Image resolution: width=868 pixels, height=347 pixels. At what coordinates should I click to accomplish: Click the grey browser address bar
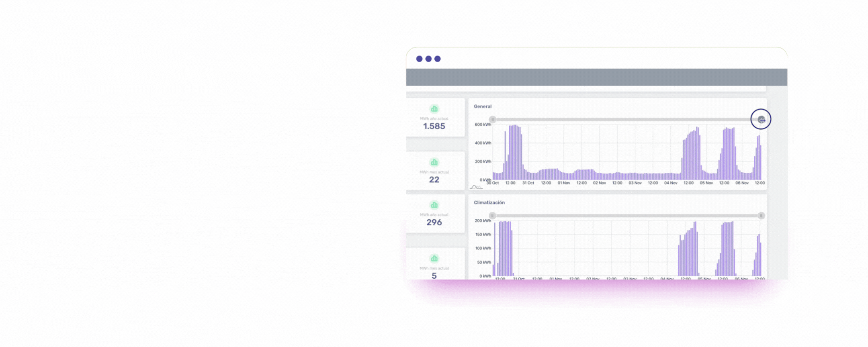[596, 77]
